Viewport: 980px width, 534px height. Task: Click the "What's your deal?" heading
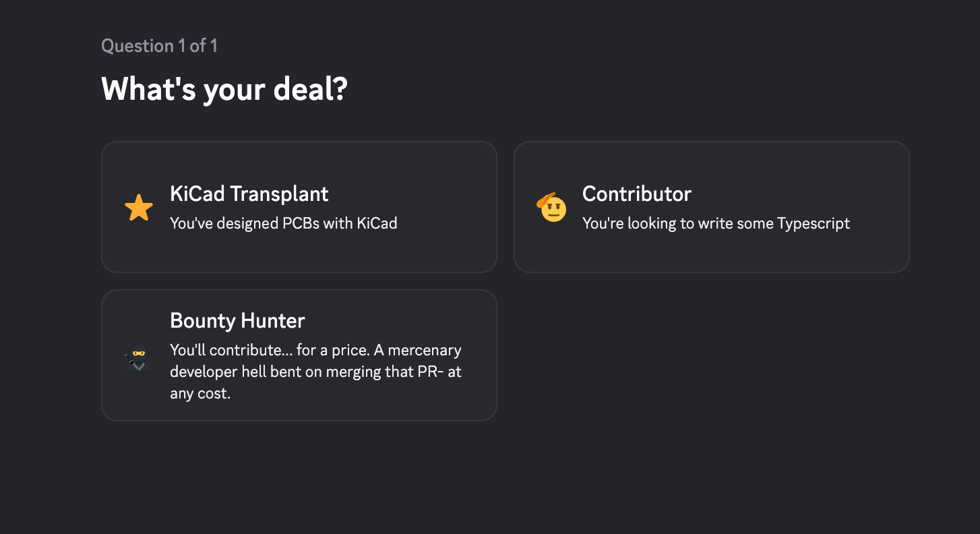(x=224, y=89)
